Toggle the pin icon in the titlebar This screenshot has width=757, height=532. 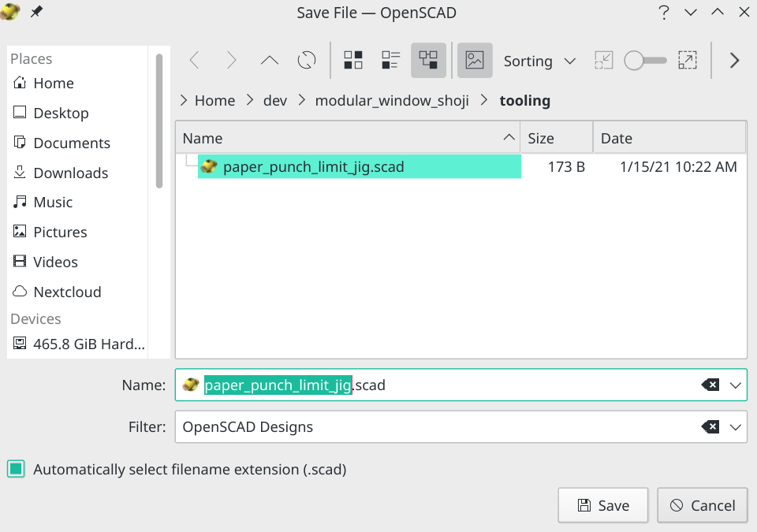pos(37,12)
